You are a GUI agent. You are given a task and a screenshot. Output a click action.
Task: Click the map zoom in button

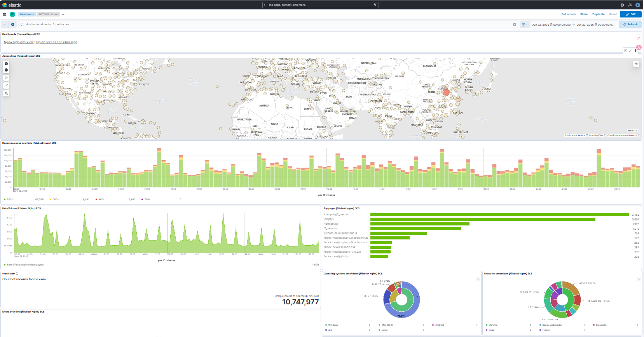[x=6, y=64]
